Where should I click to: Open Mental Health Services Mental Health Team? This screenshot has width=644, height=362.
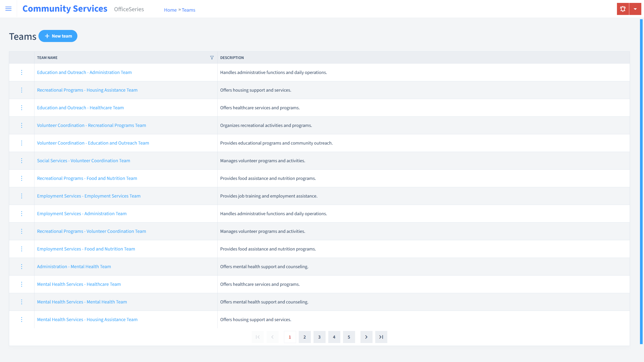click(82, 301)
